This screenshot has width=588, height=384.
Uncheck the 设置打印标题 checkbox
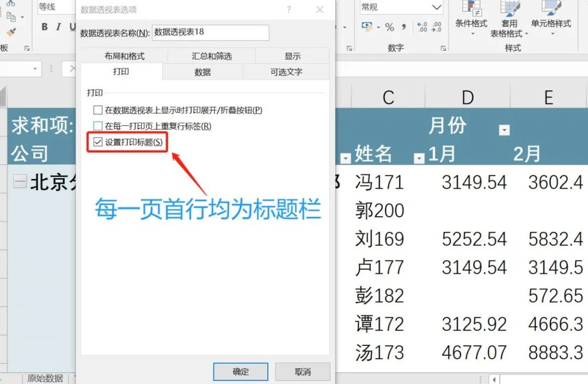pos(98,142)
